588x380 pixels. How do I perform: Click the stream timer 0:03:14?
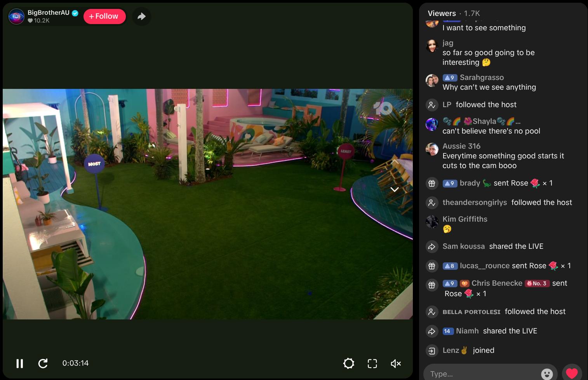coord(75,363)
